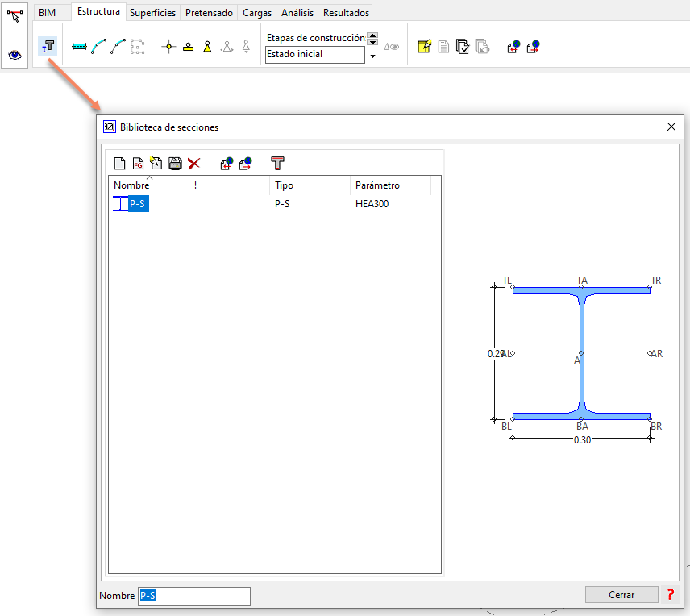Sort sections by Tipo column
This screenshot has width=690, height=616.
(310, 185)
